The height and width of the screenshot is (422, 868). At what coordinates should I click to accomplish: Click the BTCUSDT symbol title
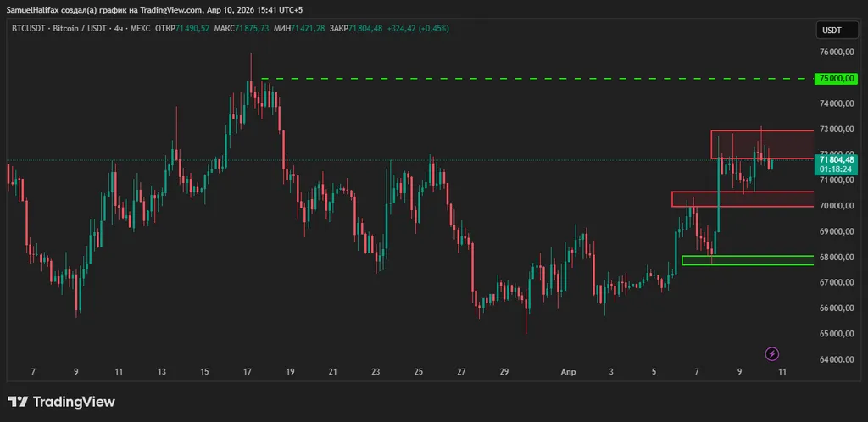(x=30, y=28)
